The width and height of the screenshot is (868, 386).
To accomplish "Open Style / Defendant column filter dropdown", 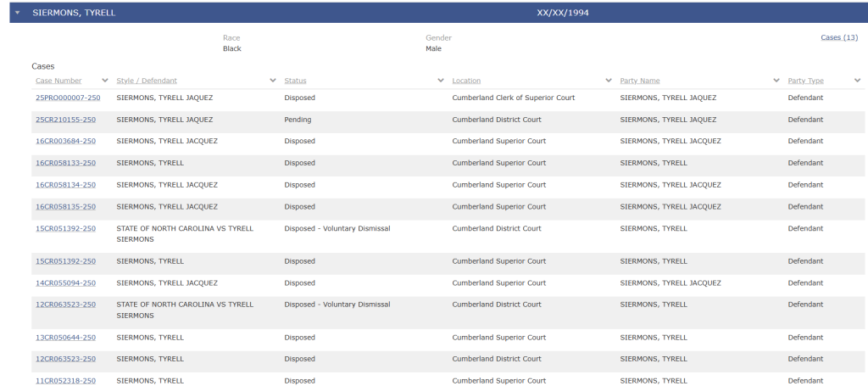I will point(273,81).
